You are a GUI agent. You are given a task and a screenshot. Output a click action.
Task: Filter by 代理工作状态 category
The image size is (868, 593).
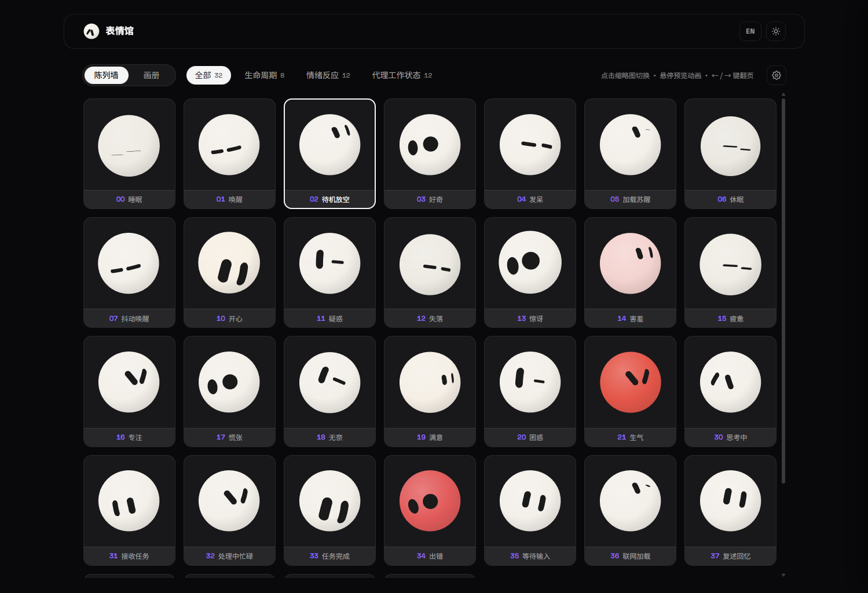(402, 75)
